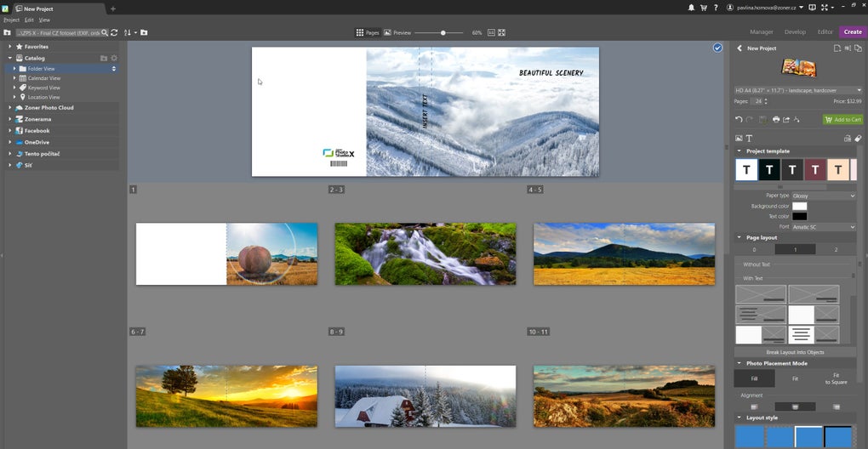Insert text with the T tool icon
The width and height of the screenshot is (868, 449).
click(749, 139)
